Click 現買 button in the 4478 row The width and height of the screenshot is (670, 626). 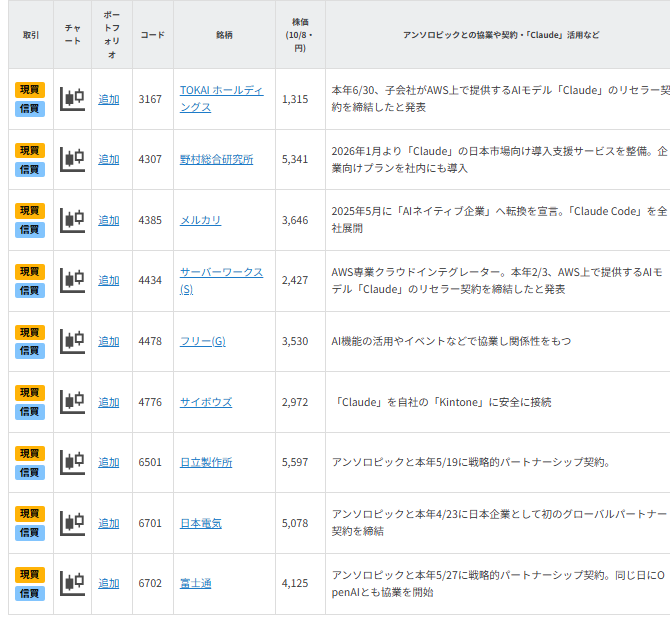pyautogui.click(x=30, y=332)
